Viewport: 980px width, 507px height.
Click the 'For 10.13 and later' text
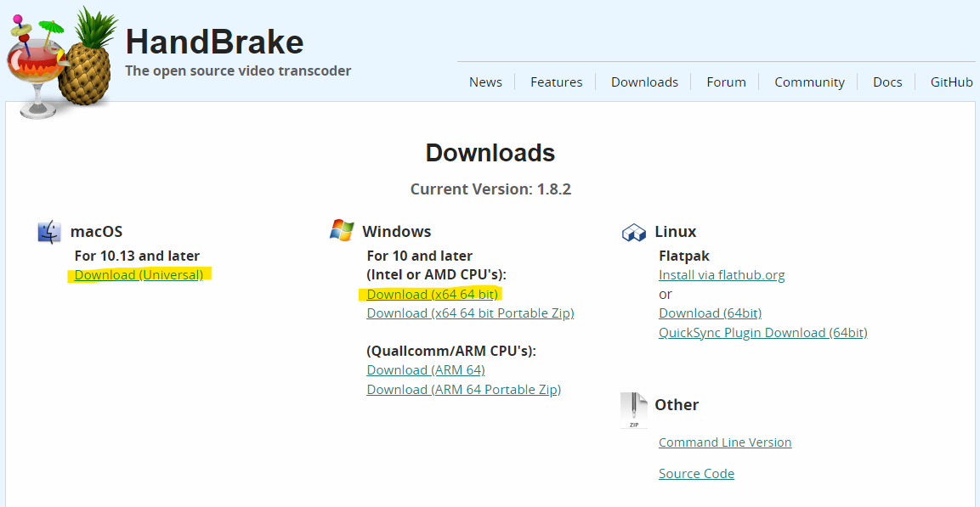tap(137, 256)
